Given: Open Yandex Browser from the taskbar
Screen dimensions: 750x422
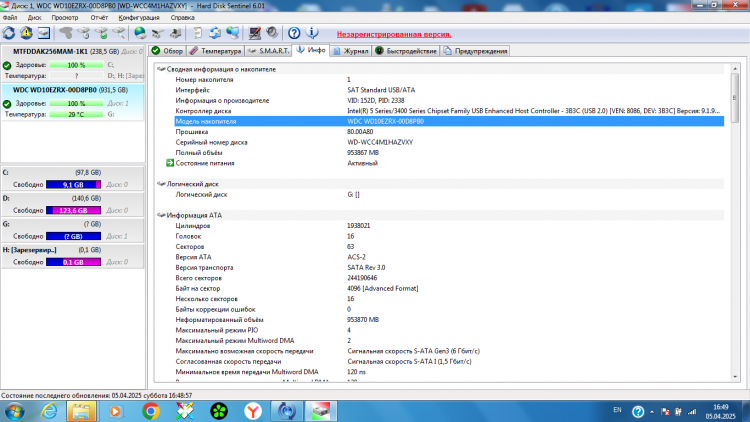Looking at the screenshot, I should click(253, 411).
